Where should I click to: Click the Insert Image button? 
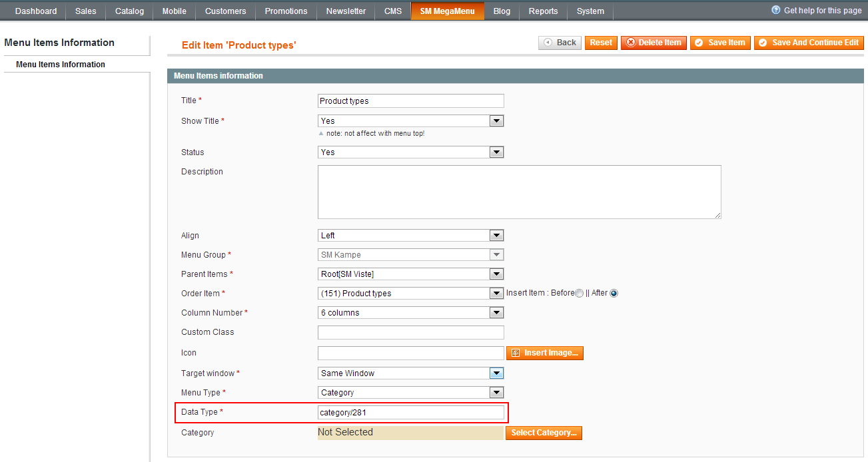coord(545,353)
